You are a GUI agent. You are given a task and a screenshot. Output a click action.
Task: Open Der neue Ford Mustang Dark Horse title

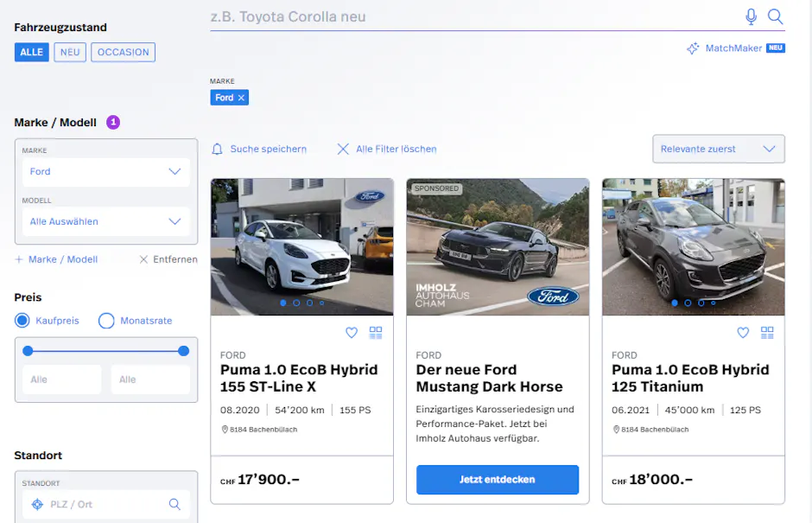tap(490, 379)
